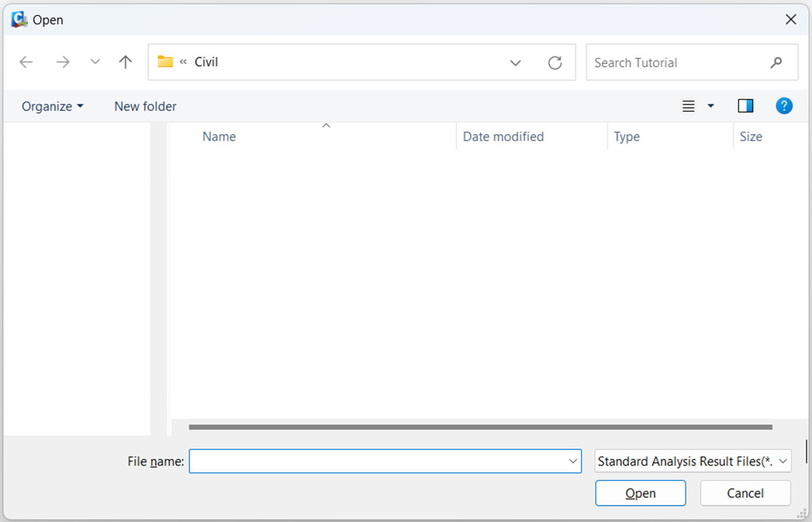Select the Type column header
Screen dimensions: 812x522
tap(626, 136)
